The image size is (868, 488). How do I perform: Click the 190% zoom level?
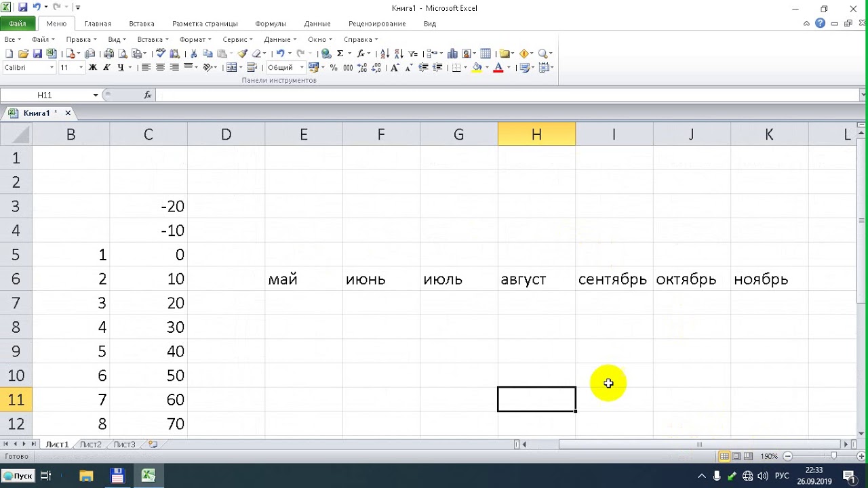pyautogui.click(x=768, y=456)
